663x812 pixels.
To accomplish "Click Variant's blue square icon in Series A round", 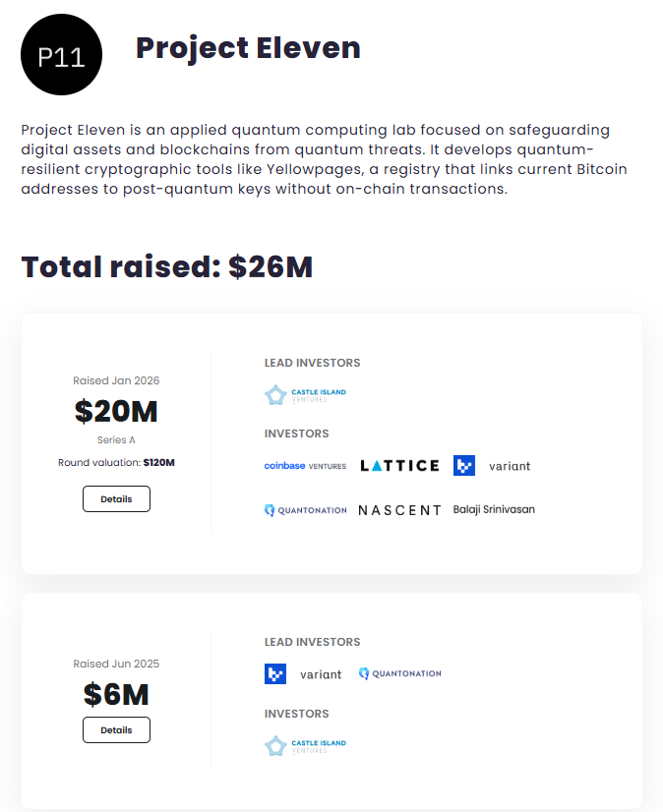I will click(464, 466).
